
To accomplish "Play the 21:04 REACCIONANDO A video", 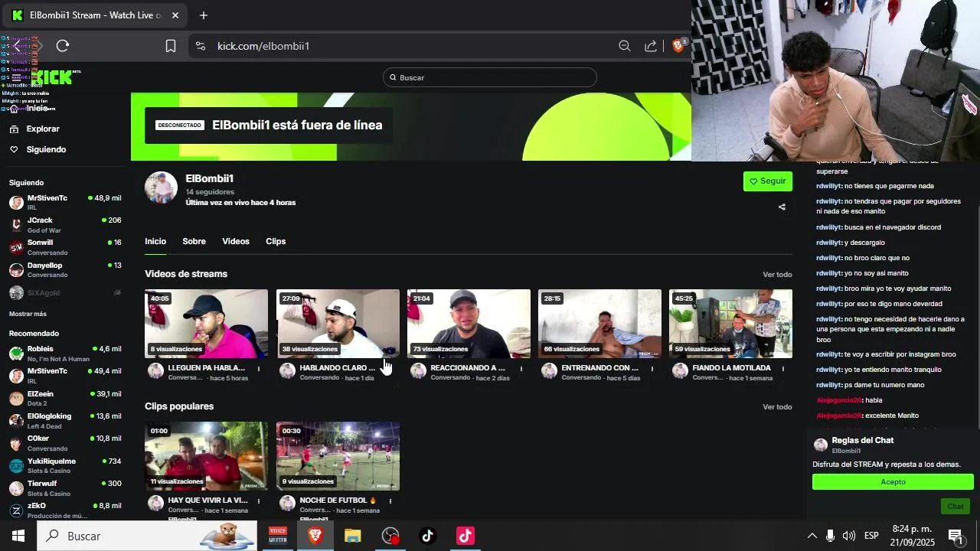I will tap(469, 324).
